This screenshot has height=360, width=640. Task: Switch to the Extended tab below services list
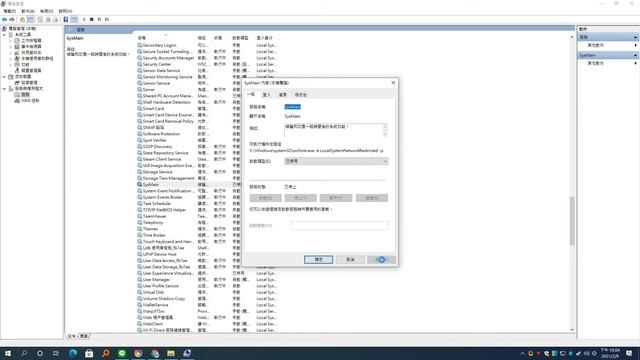coord(71,336)
